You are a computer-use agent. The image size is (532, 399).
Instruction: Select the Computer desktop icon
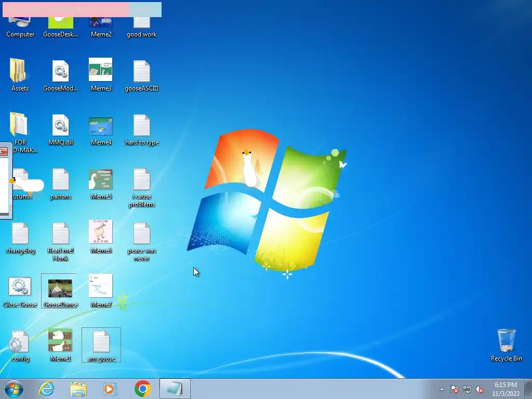(20, 27)
